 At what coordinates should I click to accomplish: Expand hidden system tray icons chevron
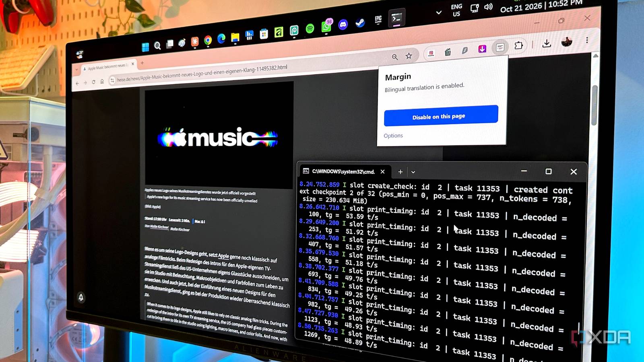[439, 12]
